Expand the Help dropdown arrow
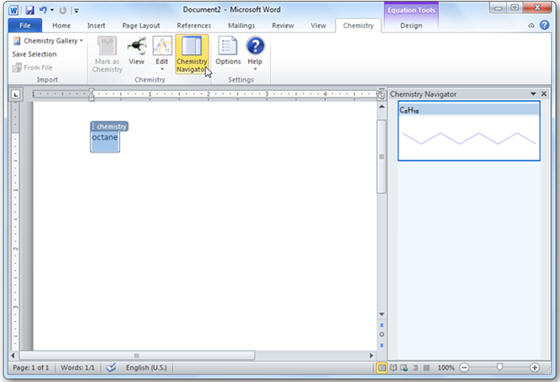The width and height of the screenshot is (560, 382). pos(255,69)
